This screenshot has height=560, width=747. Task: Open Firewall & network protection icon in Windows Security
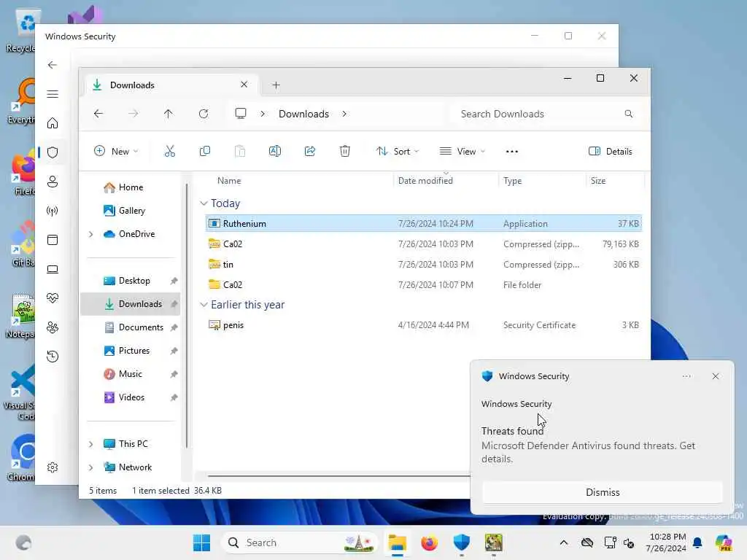[x=53, y=211]
